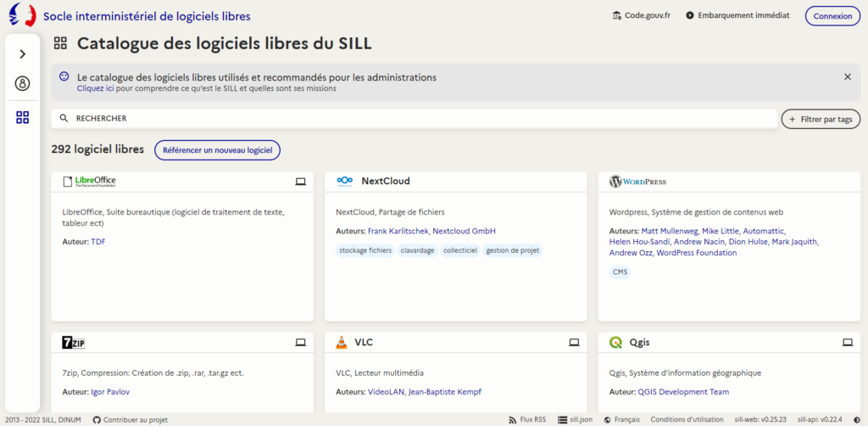Viewport: 868px width, 426px height.
Task: Click the desktop icon on LibreOffice card
Action: (x=301, y=182)
